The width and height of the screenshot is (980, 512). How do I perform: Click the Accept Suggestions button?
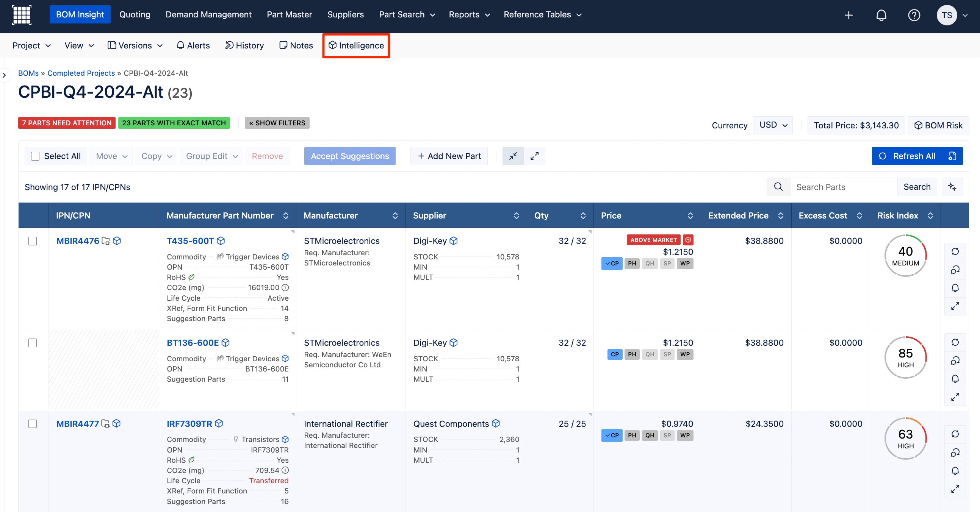tap(350, 156)
